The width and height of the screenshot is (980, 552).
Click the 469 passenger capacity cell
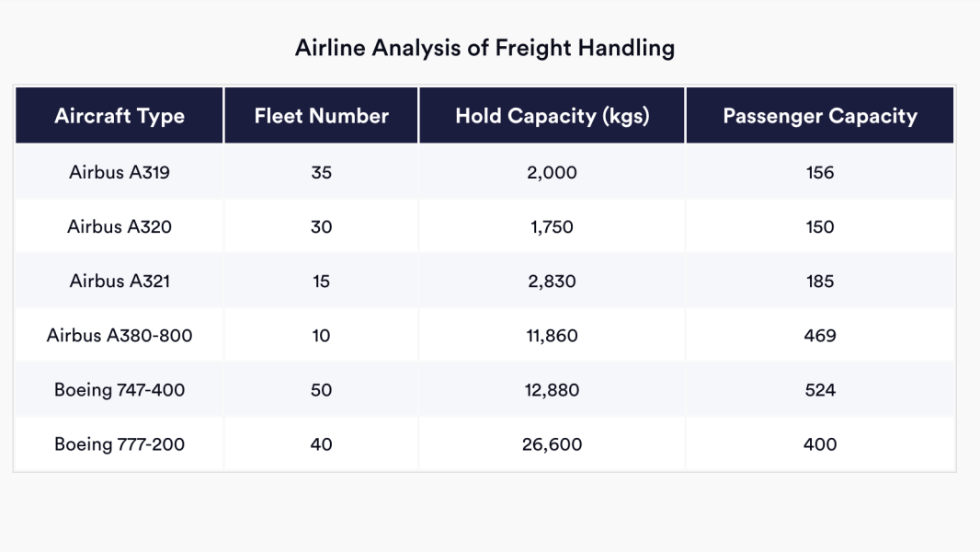[x=820, y=335]
